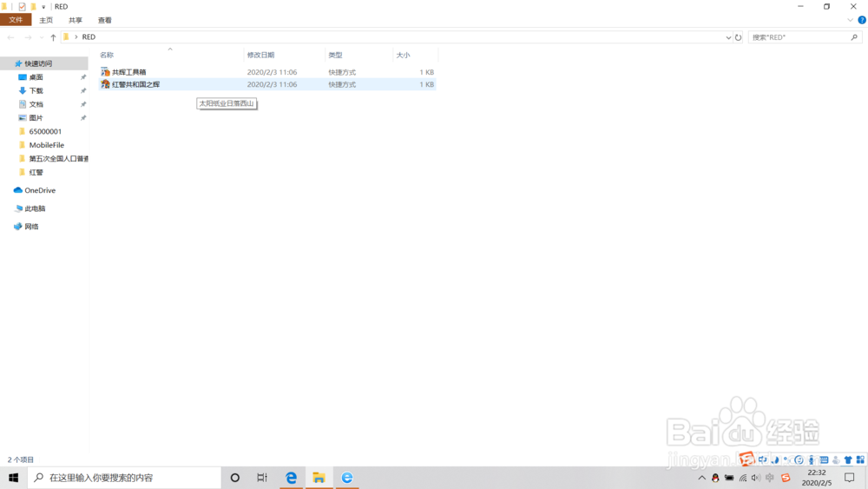Open Explorer help question mark icon

862,20
